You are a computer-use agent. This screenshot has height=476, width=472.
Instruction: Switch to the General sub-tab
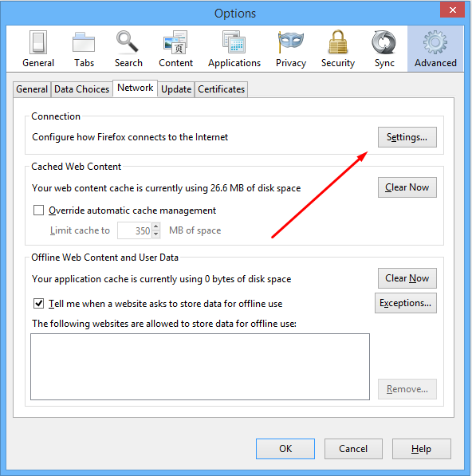32,89
